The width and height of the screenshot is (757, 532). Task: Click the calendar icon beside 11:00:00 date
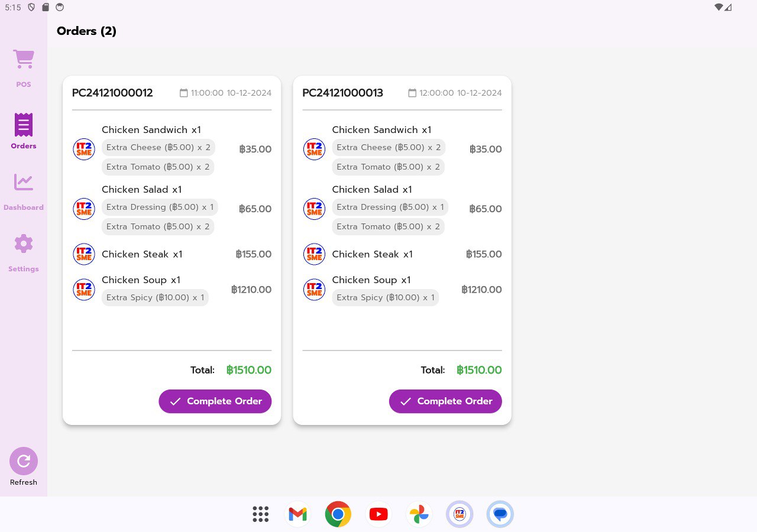184,93
